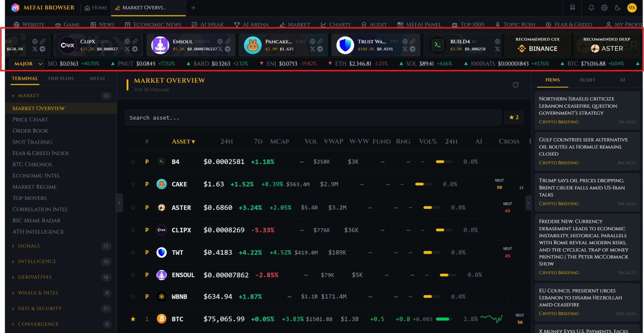Image resolution: width=644 pixels, height=333 pixels.
Task: Open Fear & Greed in top navigation
Action: point(569,25)
